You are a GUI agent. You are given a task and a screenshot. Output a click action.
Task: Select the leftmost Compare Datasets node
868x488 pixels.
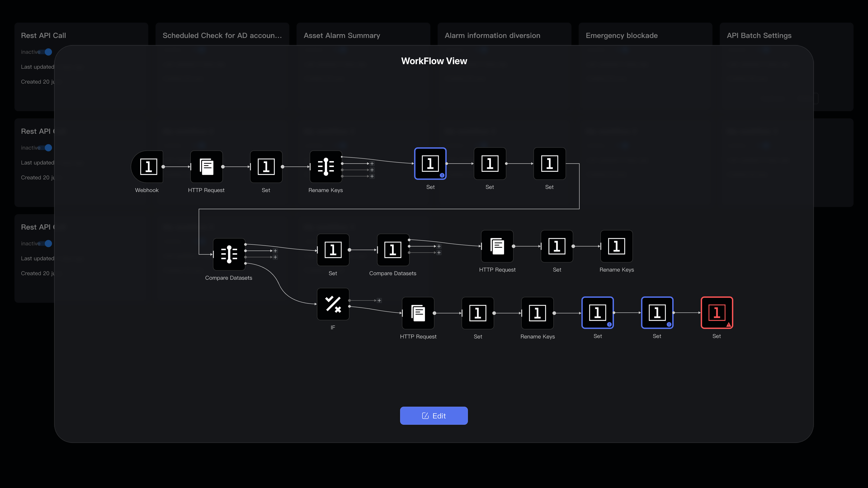point(229,254)
